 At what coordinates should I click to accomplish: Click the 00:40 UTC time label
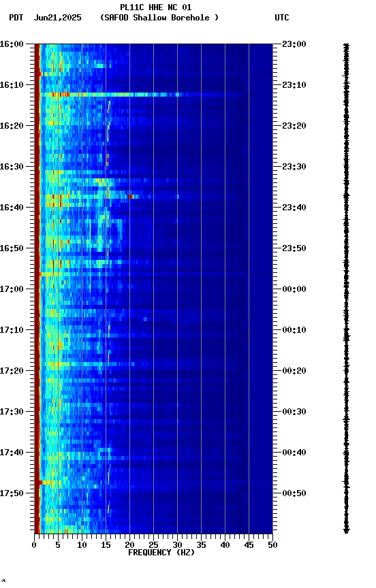click(294, 453)
